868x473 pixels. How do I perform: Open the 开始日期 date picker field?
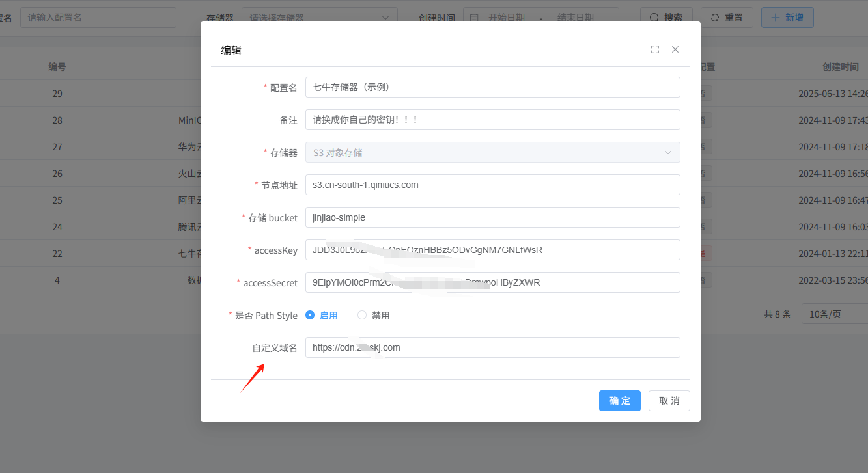(x=507, y=18)
